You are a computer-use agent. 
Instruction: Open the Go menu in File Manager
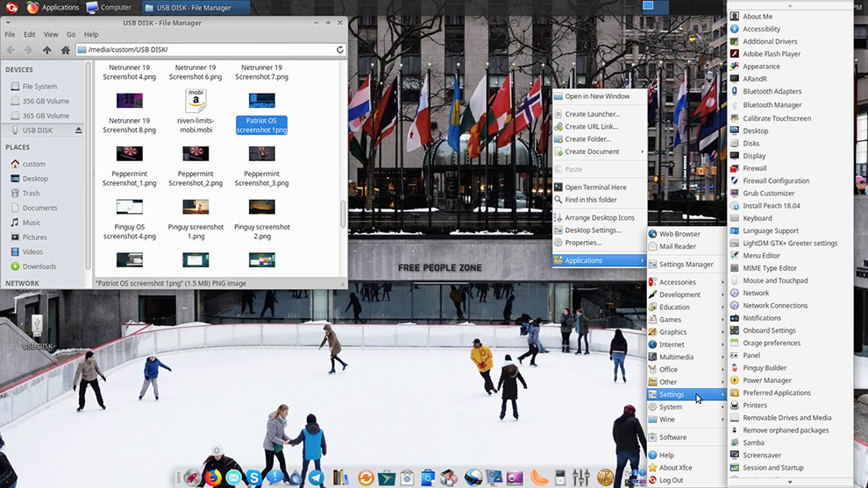[x=71, y=34]
